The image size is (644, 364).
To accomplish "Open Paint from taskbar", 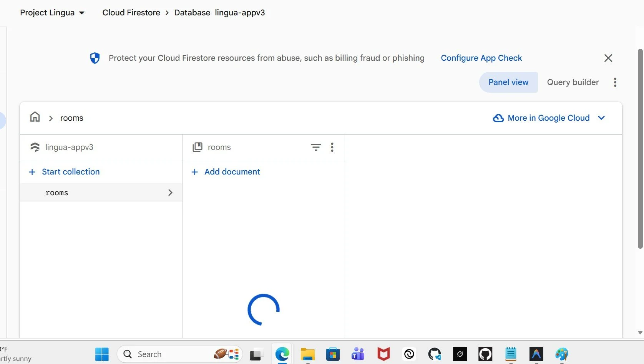I will coord(561,354).
